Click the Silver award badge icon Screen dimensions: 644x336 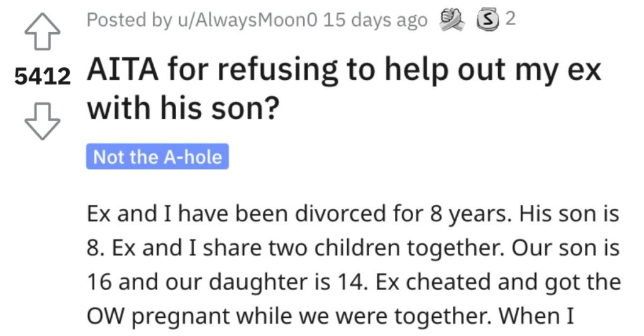[487, 21]
